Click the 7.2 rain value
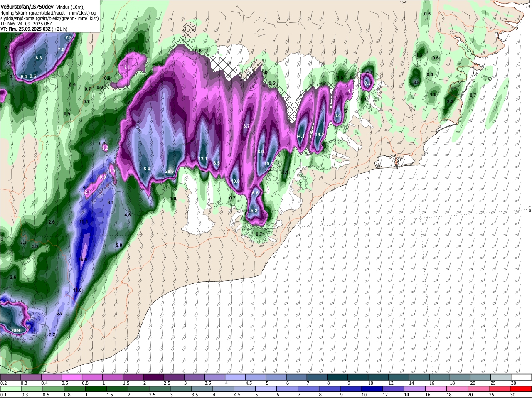Viewport: 532px width, 398px height. point(52,335)
